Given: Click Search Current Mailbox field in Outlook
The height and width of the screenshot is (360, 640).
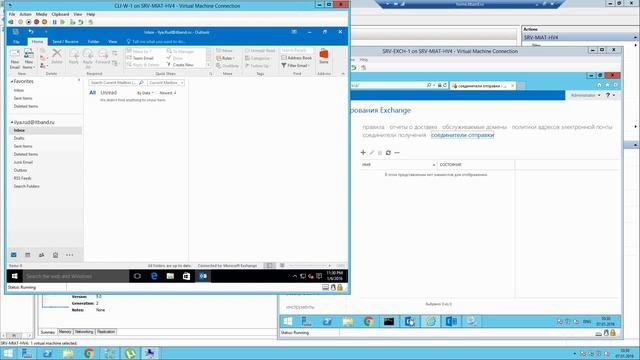Looking at the screenshot, I should click(x=117, y=82).
